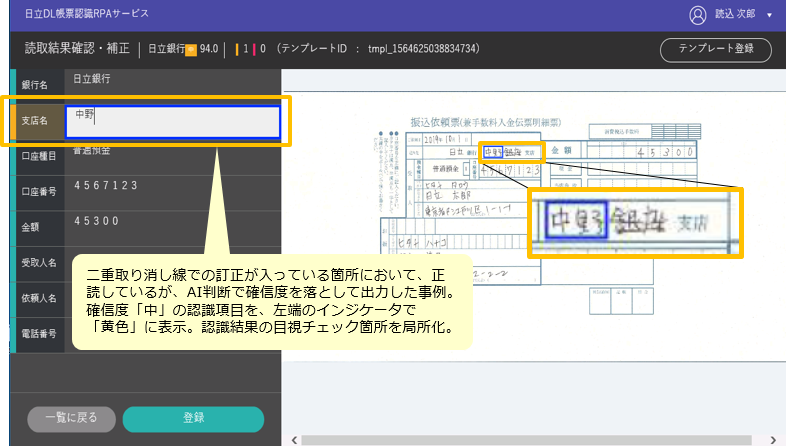This screenshot has width=786, height=446.
Task: Click the yellow medium-confidence count indicator
Action: pyautogui.click(x=241, y=49)
